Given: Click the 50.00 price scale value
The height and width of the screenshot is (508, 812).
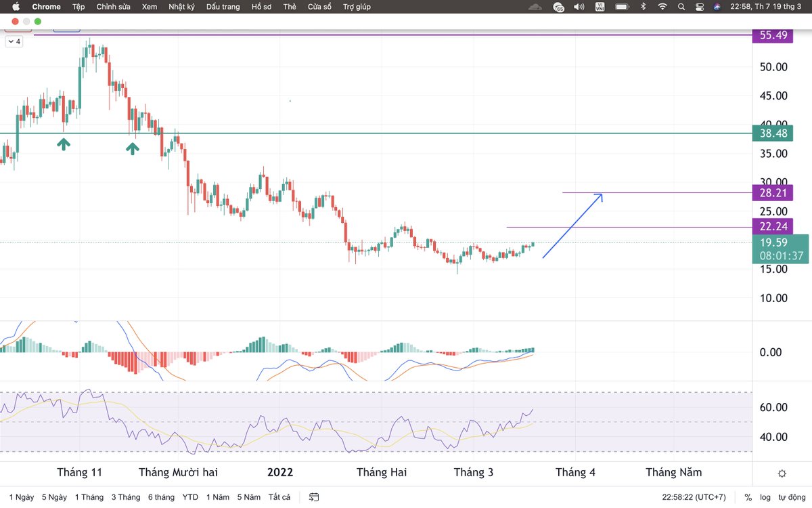Looking at the screenshot, I should (773, 67).
